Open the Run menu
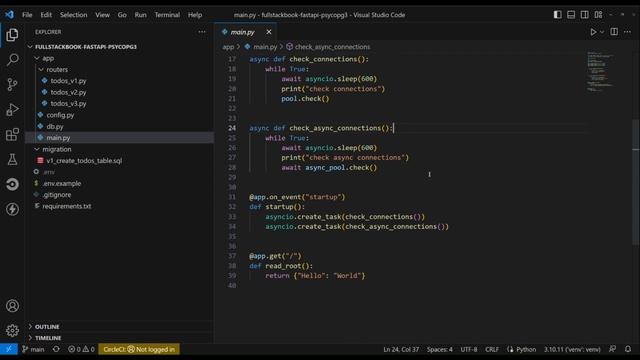640x360 pixels. [x=140, y=15]
